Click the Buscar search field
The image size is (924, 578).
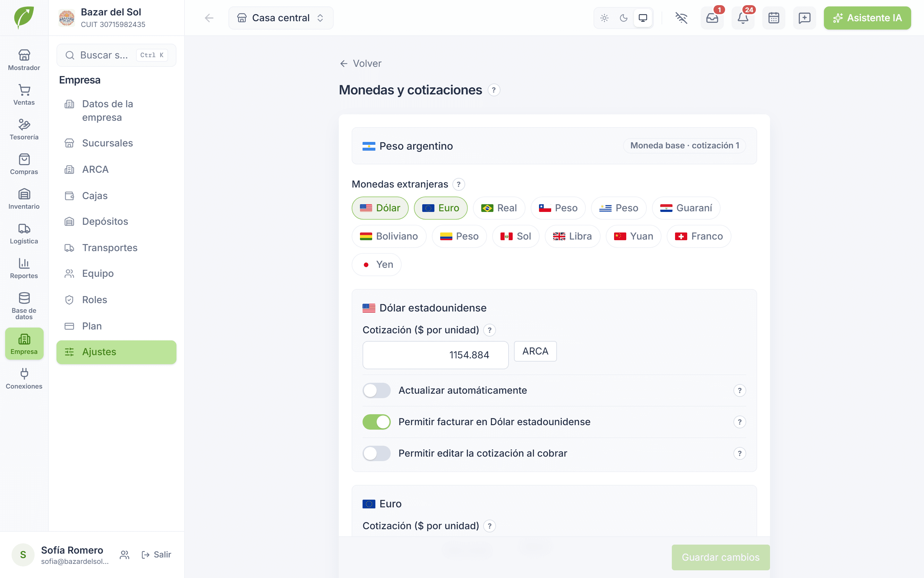point(116,55)
